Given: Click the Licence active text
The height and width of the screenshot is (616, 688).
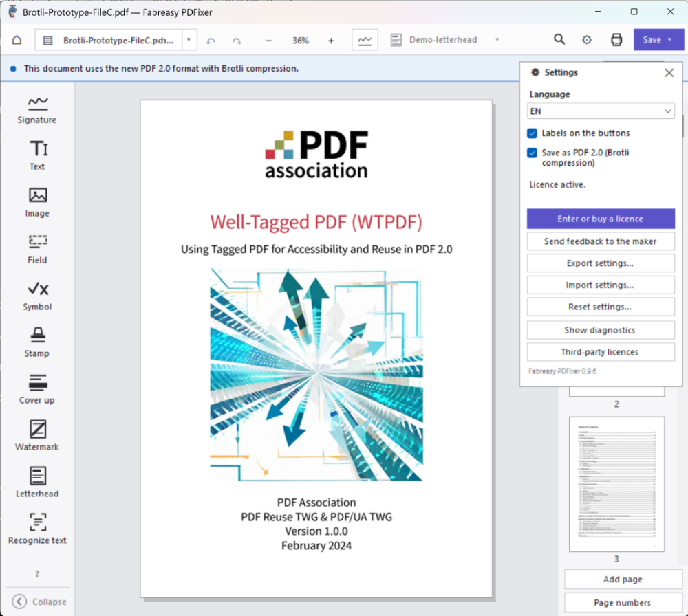Looking at the screenshot, I should [x=557, y=184].
